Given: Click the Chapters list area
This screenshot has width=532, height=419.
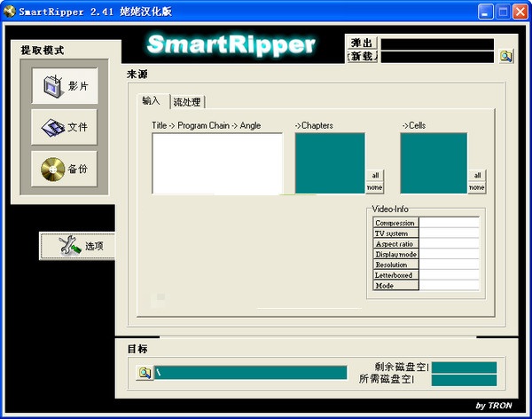Looking at the screenshot, I should pos(329,162).
